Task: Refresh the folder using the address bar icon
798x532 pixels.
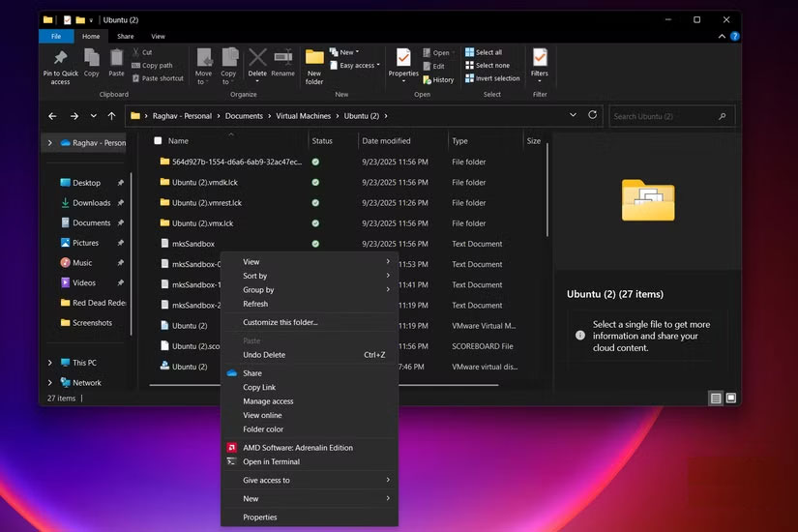Action: [x=592, y=115]
